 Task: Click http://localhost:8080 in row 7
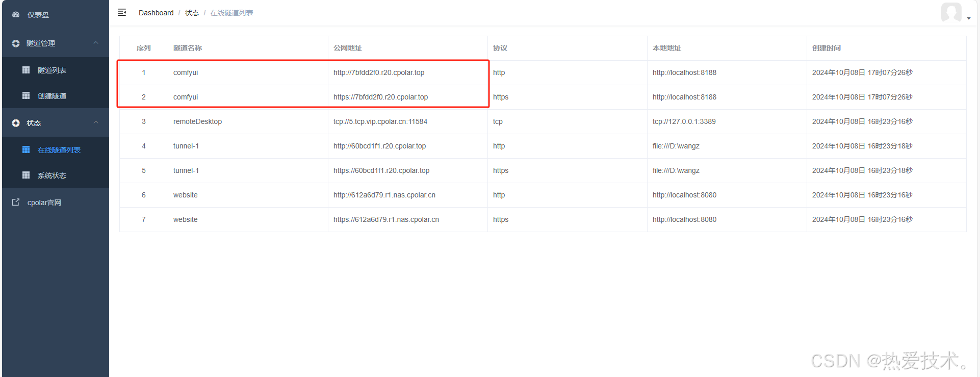(x=685, y=219)
